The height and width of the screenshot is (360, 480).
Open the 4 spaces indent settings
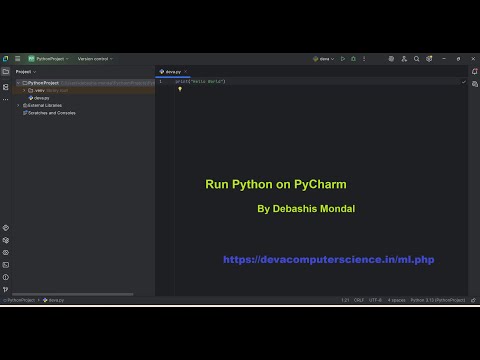(x=396, y=300)
